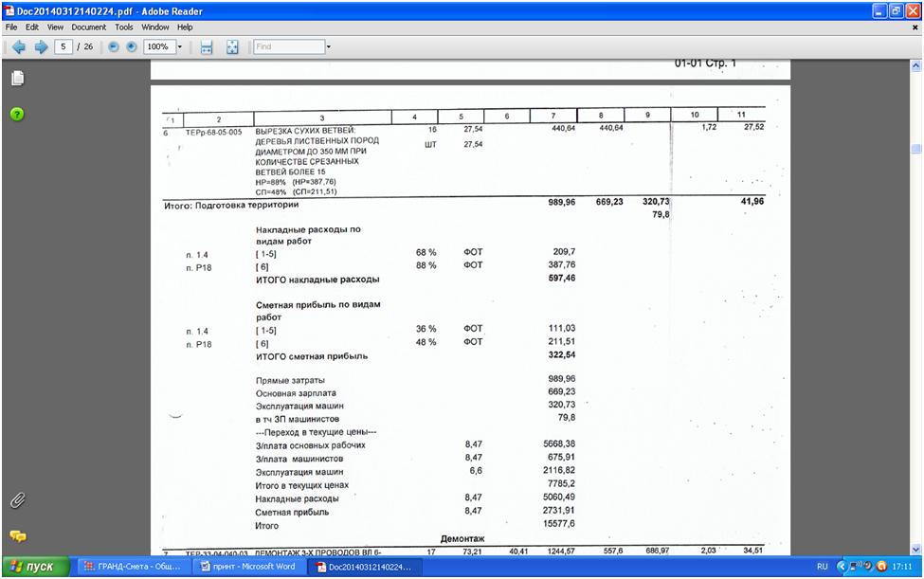The width and height of the screenshot is (924, 579).
Task: Click the Adobe Reader title bar PDF icon
Action: point(9,10)
